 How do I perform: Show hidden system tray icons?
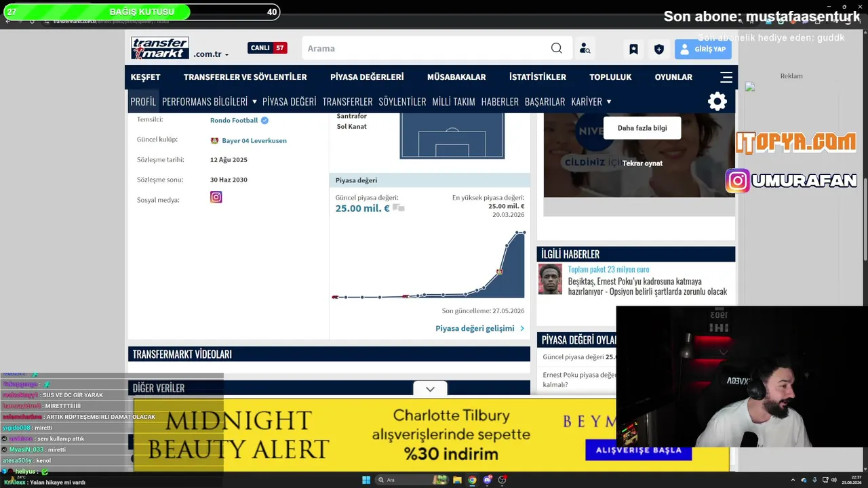(793, 480)
